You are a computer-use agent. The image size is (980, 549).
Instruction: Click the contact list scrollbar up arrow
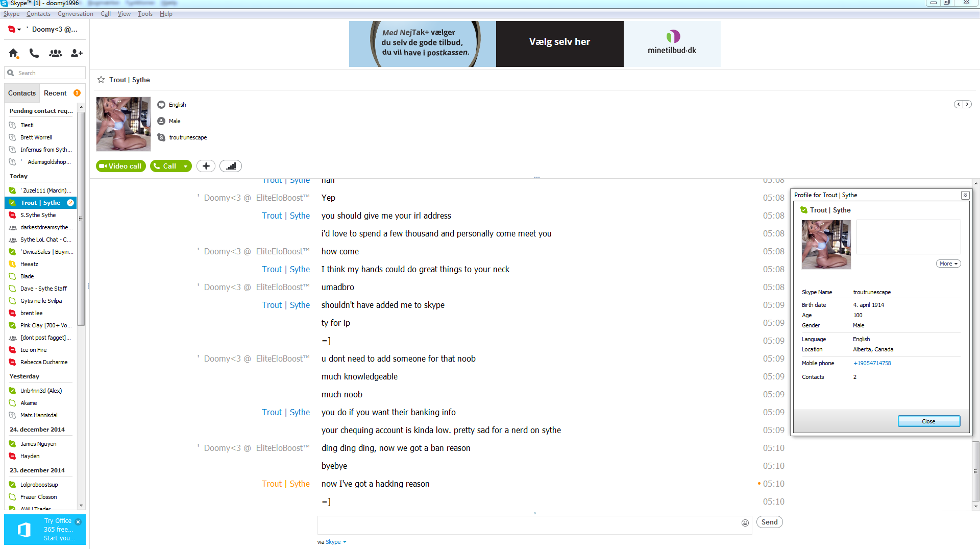pos(81,108)
